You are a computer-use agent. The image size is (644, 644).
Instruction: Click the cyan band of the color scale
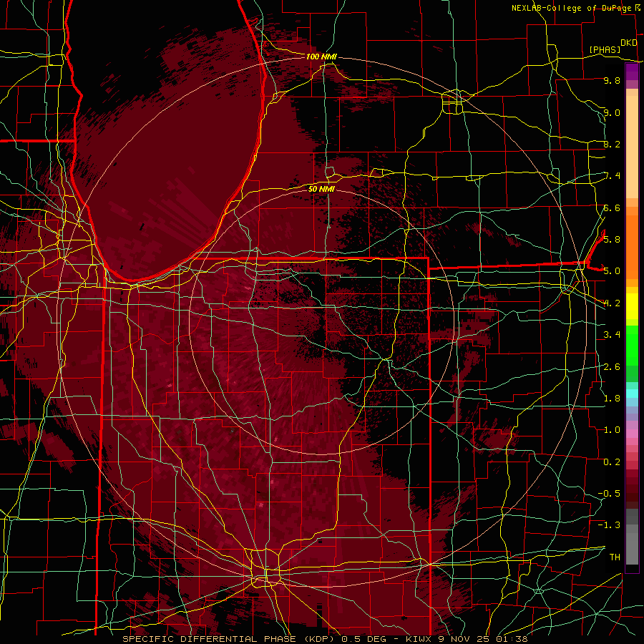pos(632,393)
